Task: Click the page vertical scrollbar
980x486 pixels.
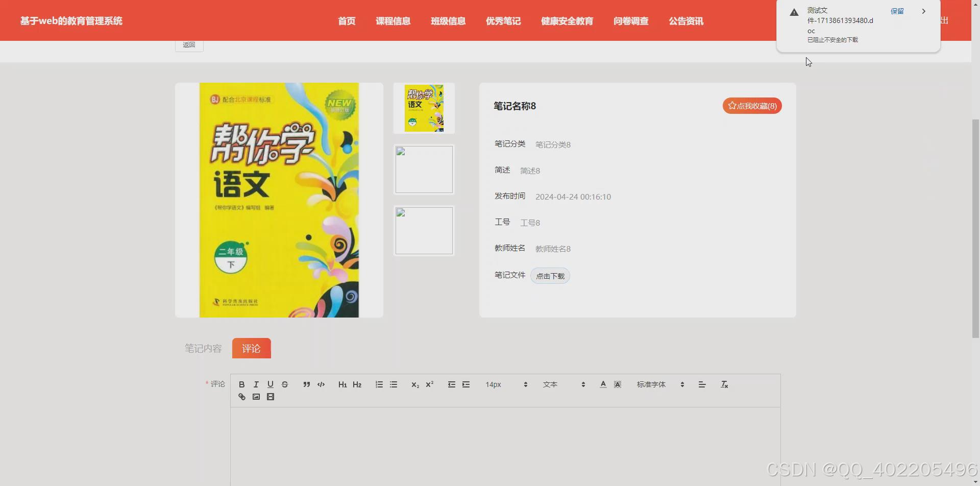Action: point(975,228)
